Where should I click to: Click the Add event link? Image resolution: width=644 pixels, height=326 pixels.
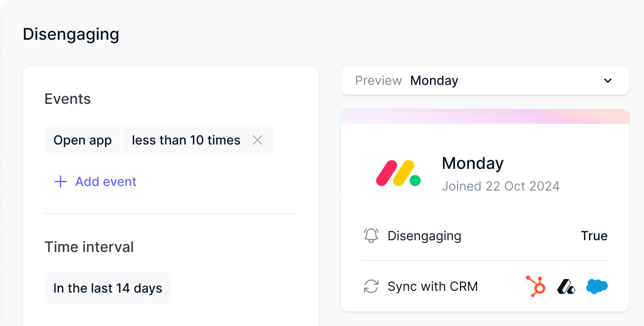coord(106,182)
